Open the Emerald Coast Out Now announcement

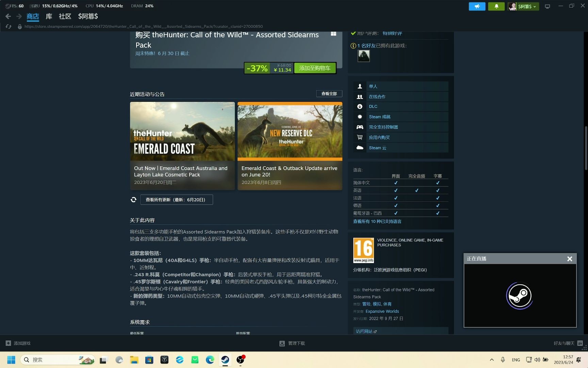coord(182,146)
